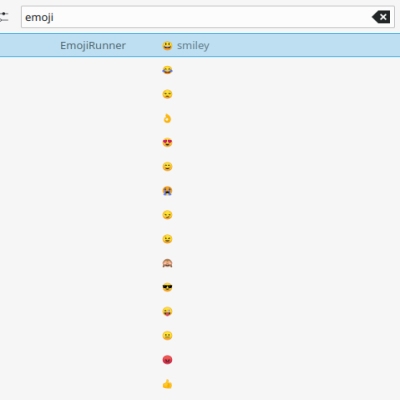Pick the OK hand emoji

[x=167, y=118]
